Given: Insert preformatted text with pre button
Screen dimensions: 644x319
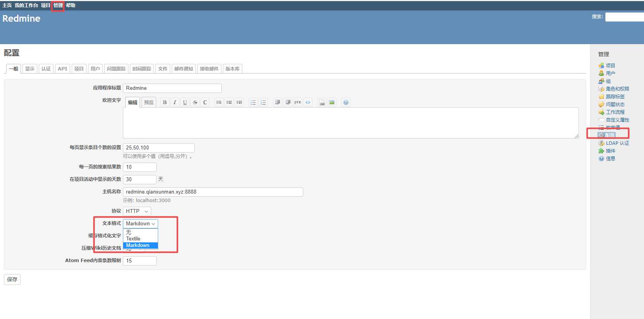Looking at the screenshot, I should point(298,102).
